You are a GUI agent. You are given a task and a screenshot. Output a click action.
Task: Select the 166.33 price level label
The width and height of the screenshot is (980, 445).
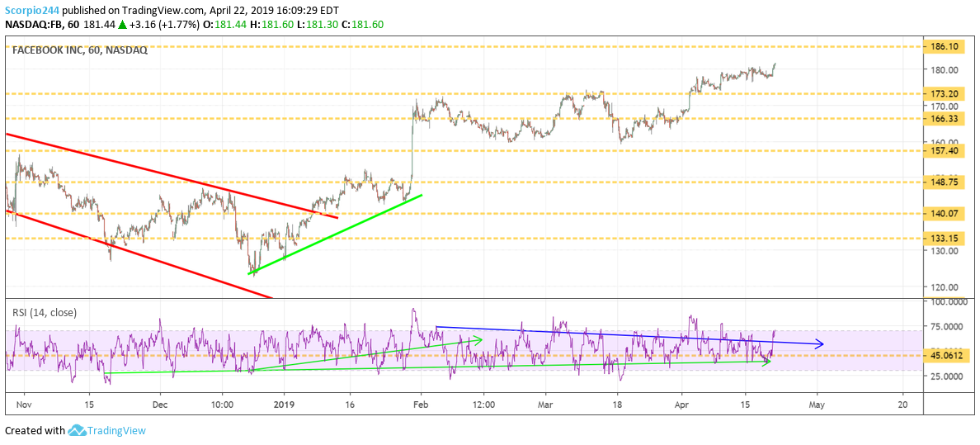coord(944,119)
